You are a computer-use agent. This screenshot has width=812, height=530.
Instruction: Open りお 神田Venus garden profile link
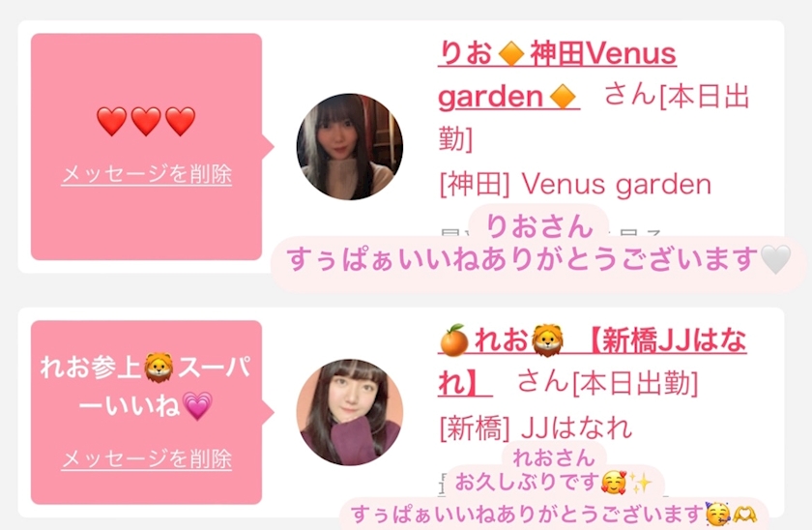coord(557,75)
